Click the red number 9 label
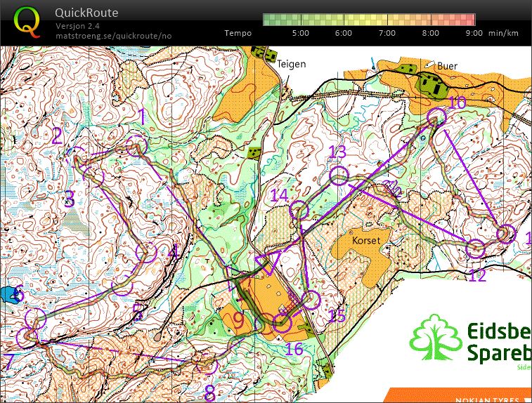This screenshot has width=532, height=403. [239, 321]
